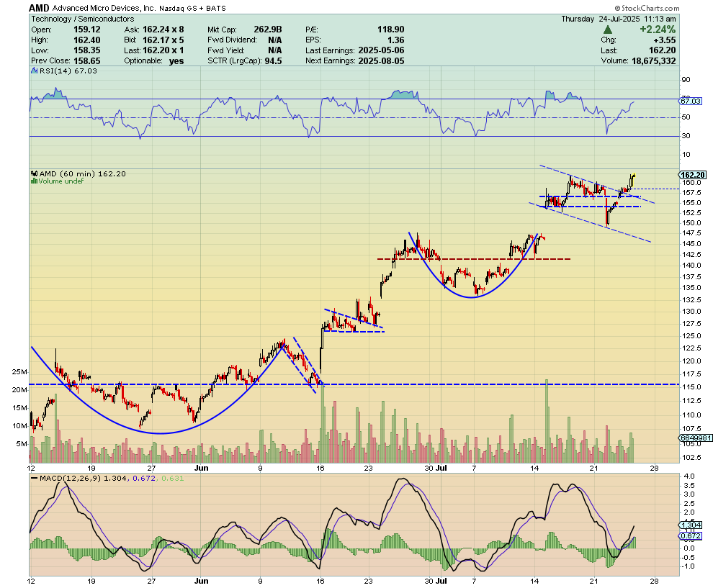Click the Bid quote 162.17 x 5
Image resolution: width=713 pixels, height=588 pixels.
[163, 40]
